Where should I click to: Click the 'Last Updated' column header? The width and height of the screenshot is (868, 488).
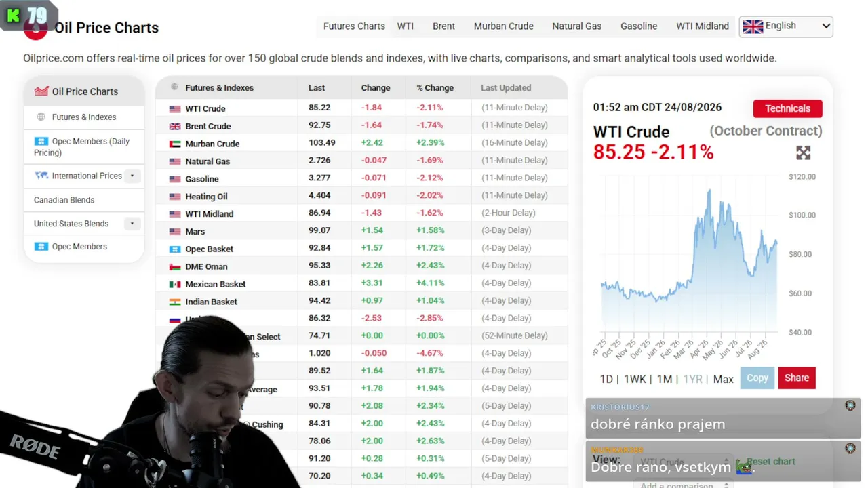[x=506, y=88]
